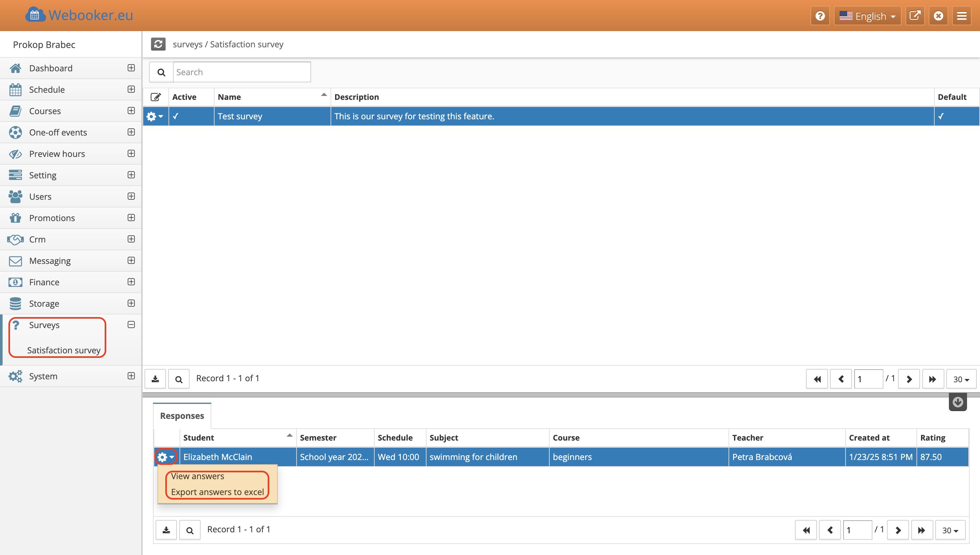Click the download icon under surveys table

pos(155,379)
